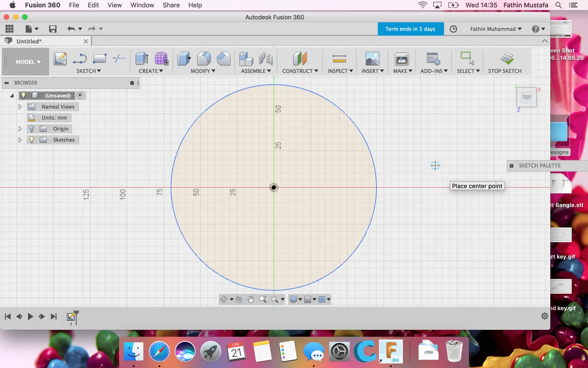Play the design timeline

pyautogui.click(x=30, y=316)
